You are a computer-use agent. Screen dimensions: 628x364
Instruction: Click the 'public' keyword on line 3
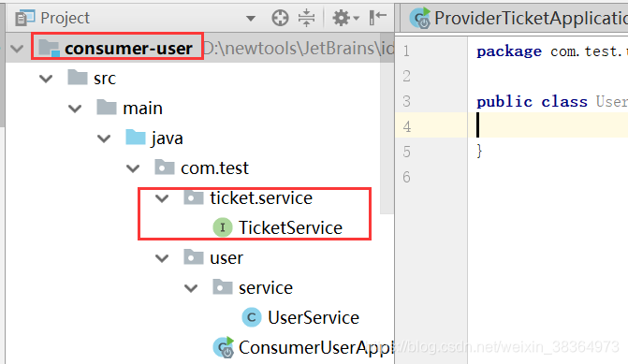pos(504,102)
